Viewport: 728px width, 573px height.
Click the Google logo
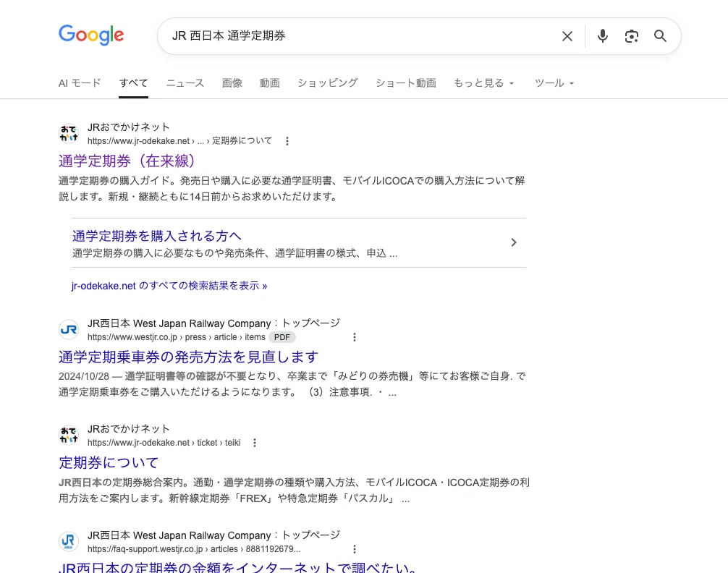point(91,35)
